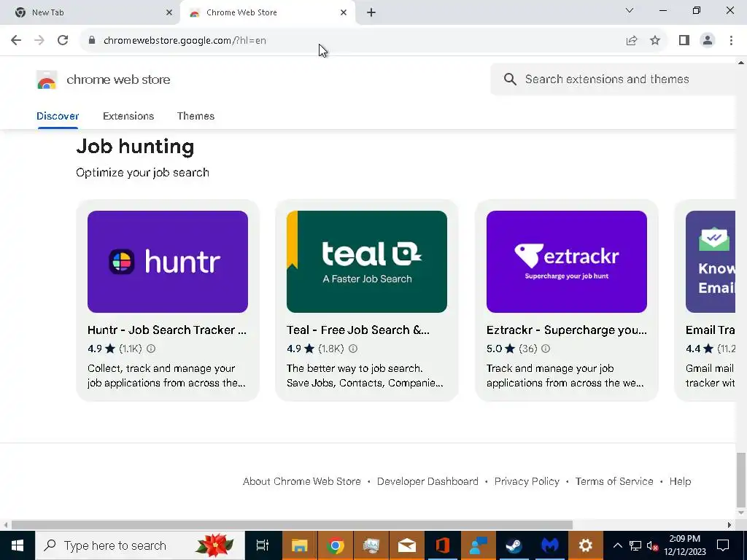Viewport: 747px width, 560px height.
Task: Show rating info for Eztrackr
Action: [x=546, y=349]
